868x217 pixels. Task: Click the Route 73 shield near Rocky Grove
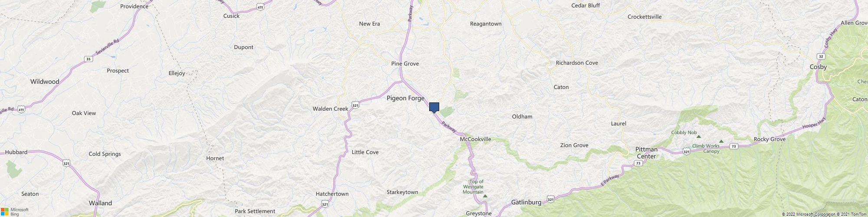coord(733,146)
